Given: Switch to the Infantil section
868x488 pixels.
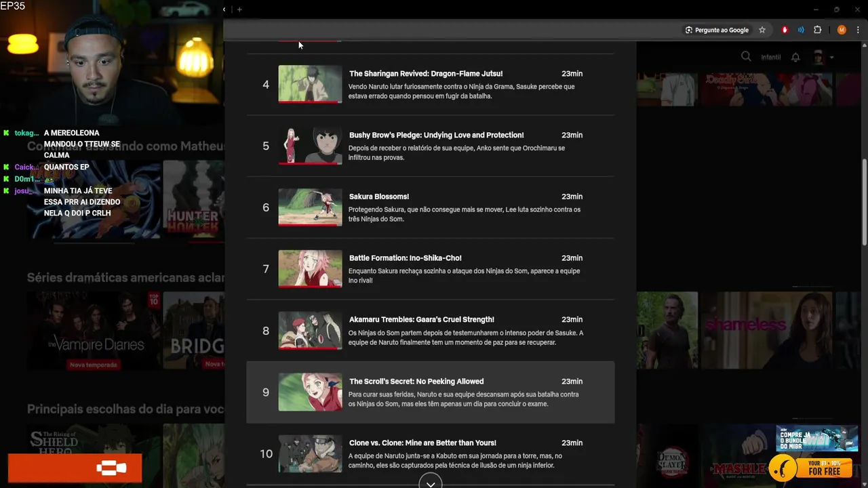Looking at the screenshot, I should [771, 58].
